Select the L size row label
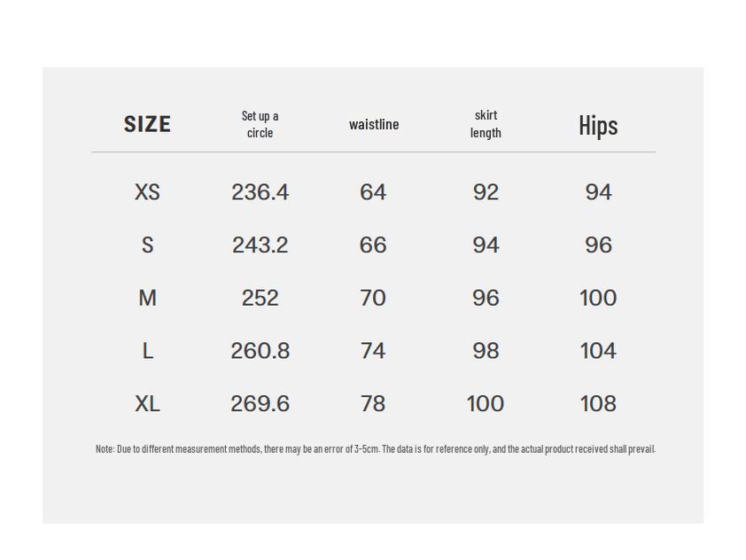The width and height of the screenshot is (746, 560). (148, 351)
